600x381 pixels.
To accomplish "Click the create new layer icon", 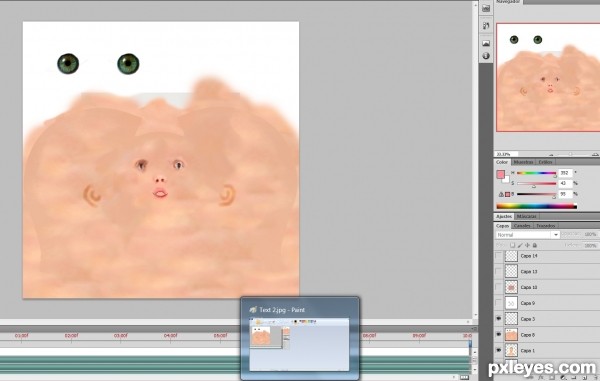I will coord(584,378).
